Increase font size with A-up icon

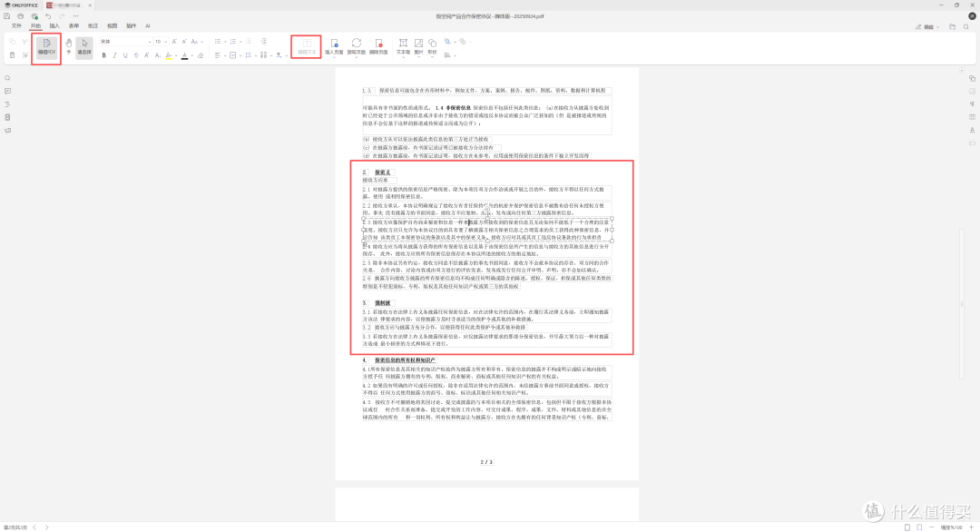(x=174, y=42)
